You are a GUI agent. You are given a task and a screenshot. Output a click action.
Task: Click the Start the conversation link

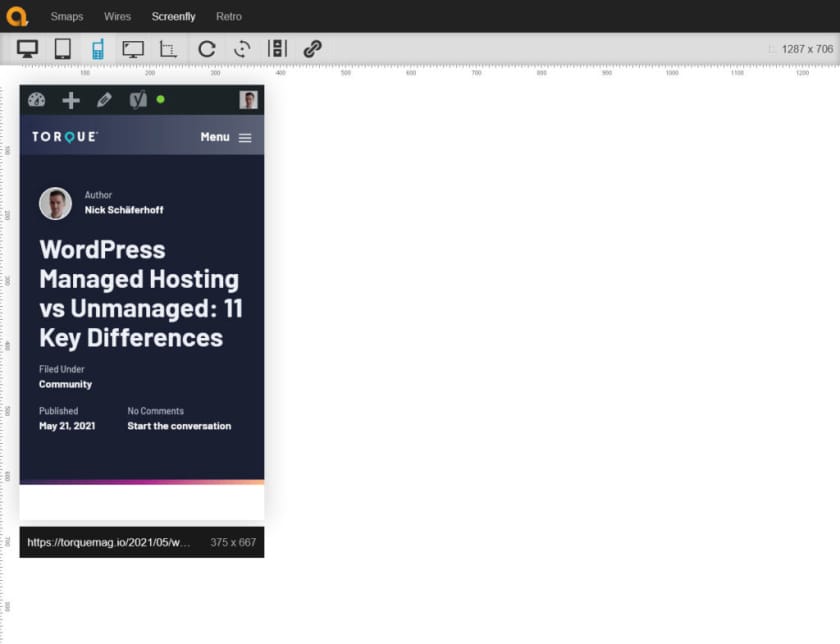[x=179, y=426]
